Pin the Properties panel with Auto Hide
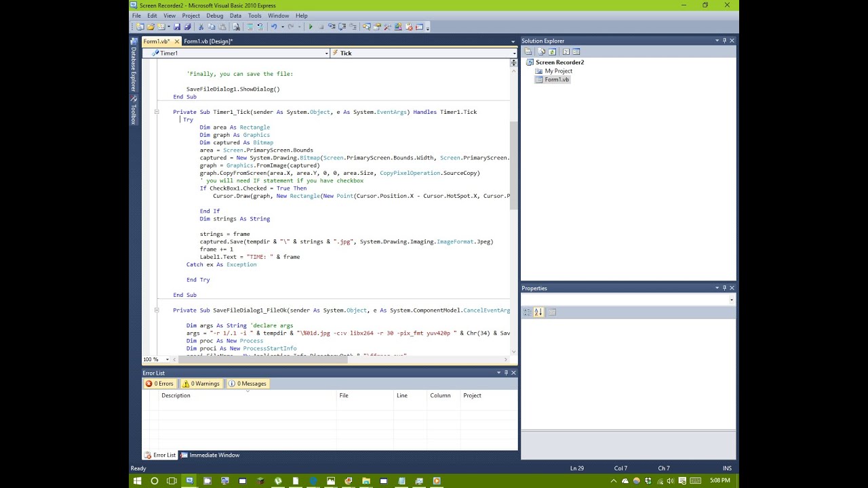Viewport: 868px width, 488px height. 724,288
